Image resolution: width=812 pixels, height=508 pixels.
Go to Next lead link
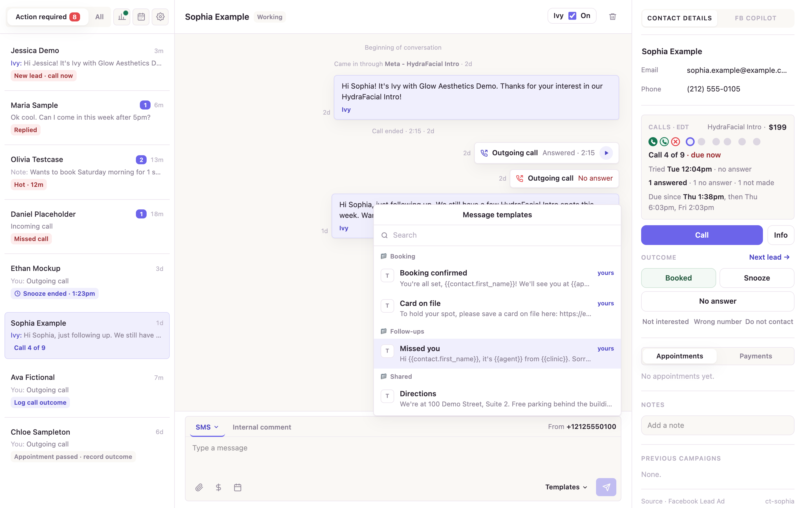point(769,257)
